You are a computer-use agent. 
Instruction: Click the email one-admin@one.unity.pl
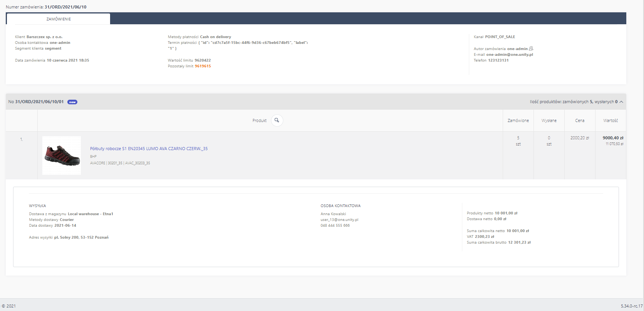(x=510, y=55)
